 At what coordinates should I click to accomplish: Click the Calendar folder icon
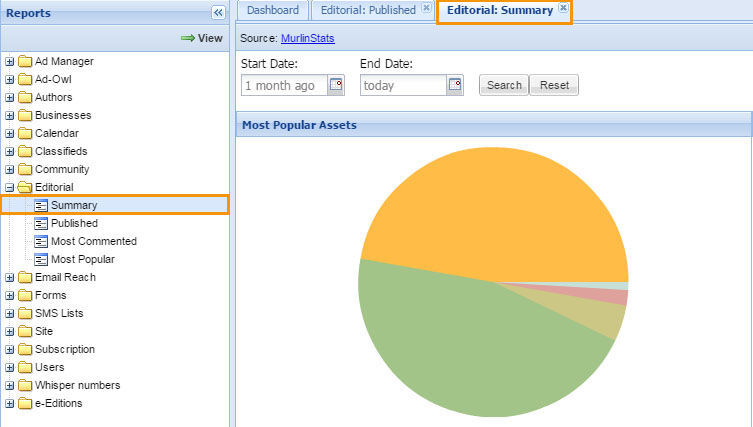(x=25, y=134)
